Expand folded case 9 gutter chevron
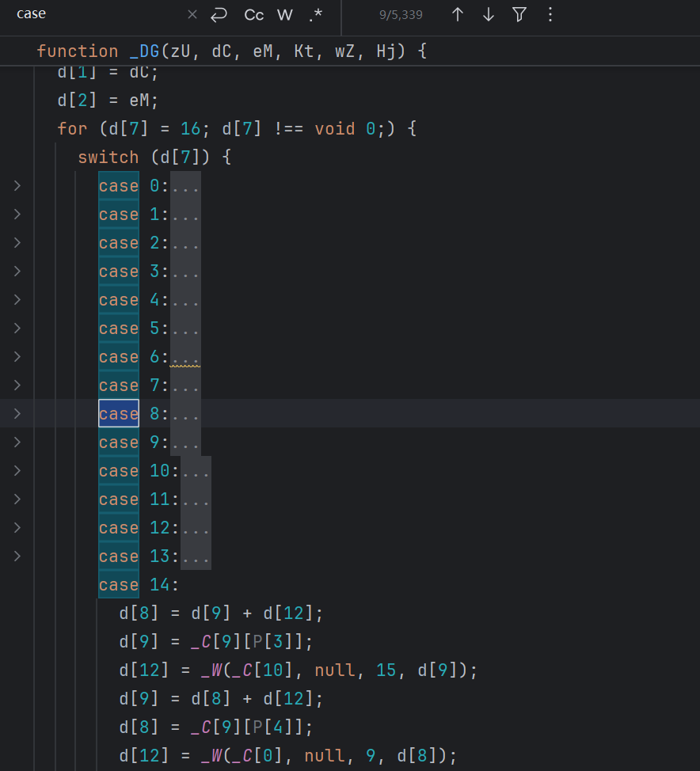Viewport: 700px width, 771px height. point(17,442)
